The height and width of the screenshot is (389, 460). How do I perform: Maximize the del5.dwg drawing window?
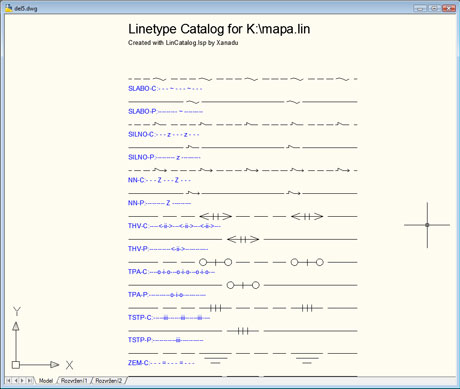point(434,8)
